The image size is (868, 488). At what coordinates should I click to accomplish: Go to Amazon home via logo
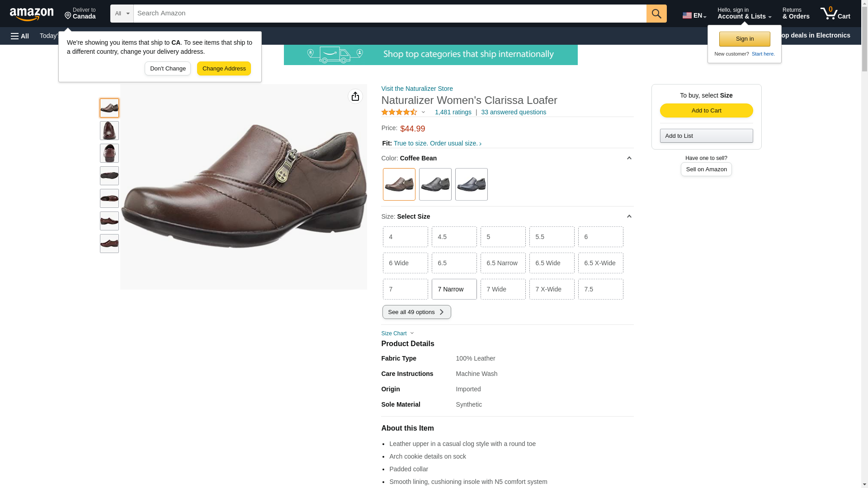click(32, 14)
